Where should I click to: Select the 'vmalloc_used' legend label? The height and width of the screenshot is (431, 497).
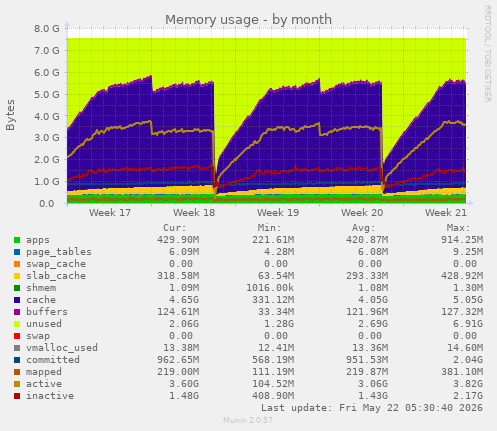(62, 348)
